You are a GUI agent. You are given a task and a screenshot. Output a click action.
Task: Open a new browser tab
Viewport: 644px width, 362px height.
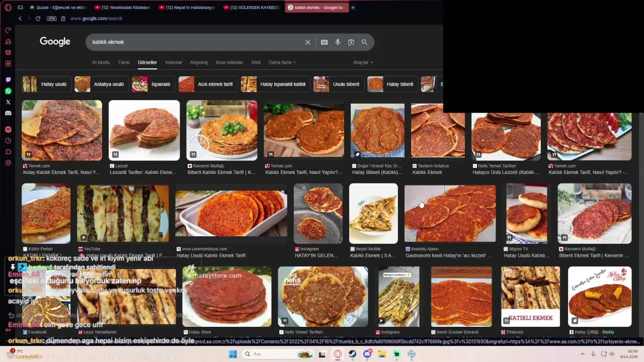pyautogui.click(x=353, y=8)
